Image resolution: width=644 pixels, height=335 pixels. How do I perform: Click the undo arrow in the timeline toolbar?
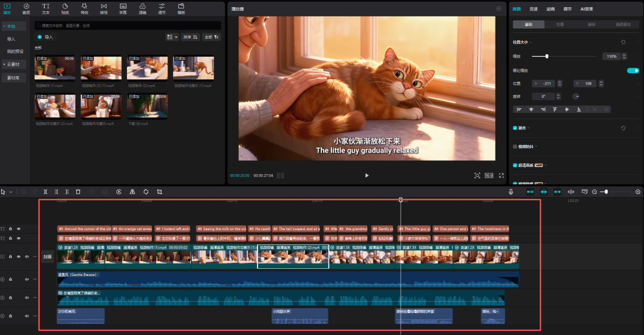coord(23,192)
